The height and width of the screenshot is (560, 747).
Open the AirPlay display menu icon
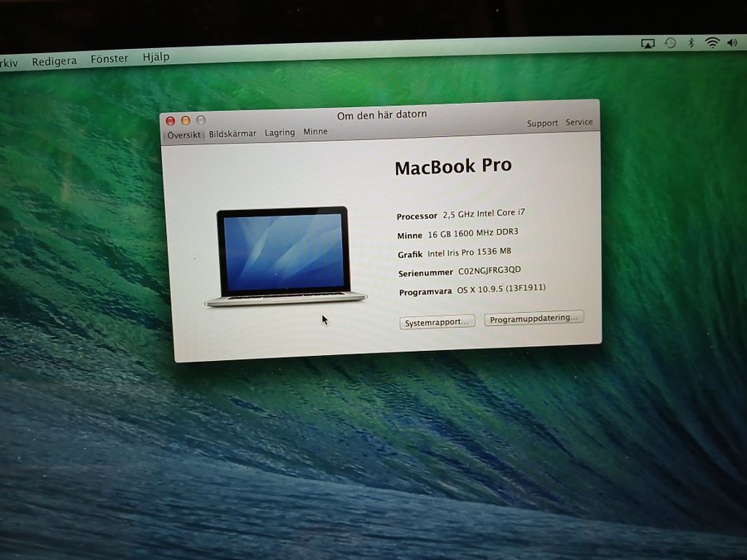coord(648,43)
